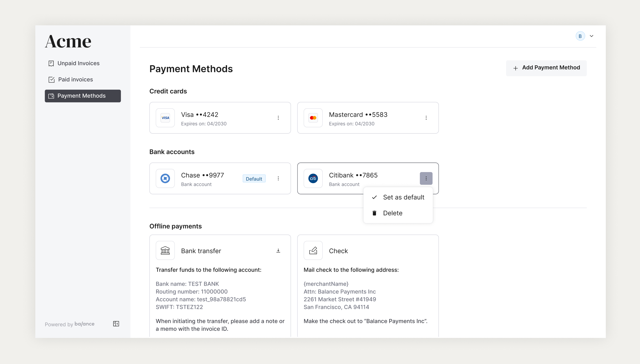
Task: Click the plus icon on Add Payment Method
Action: (516, 68)
